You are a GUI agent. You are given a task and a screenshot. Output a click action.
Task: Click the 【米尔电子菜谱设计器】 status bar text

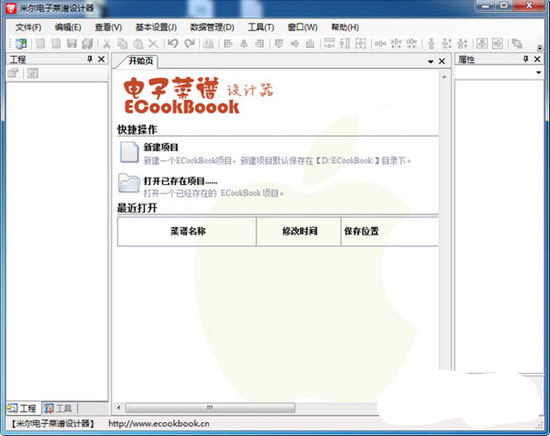(x=52, y=423)
